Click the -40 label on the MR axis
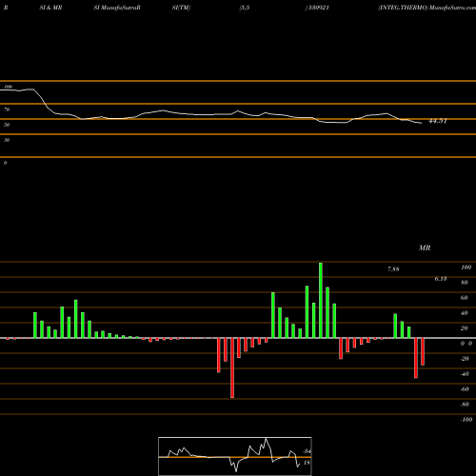Screen dimensions: 476x476 click(465, 374)
